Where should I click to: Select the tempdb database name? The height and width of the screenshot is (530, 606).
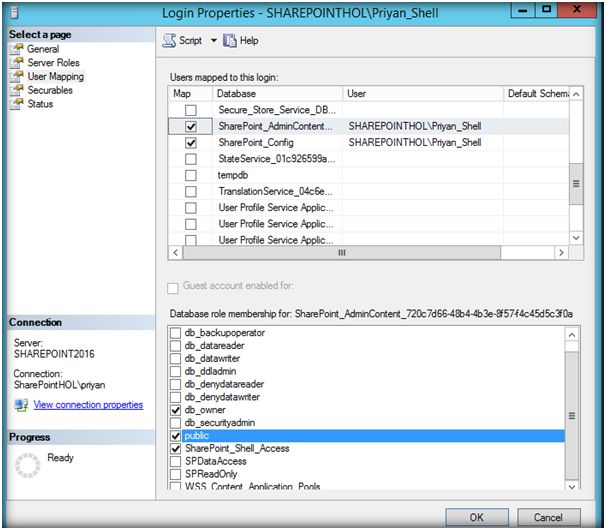(x=233, y=175)
